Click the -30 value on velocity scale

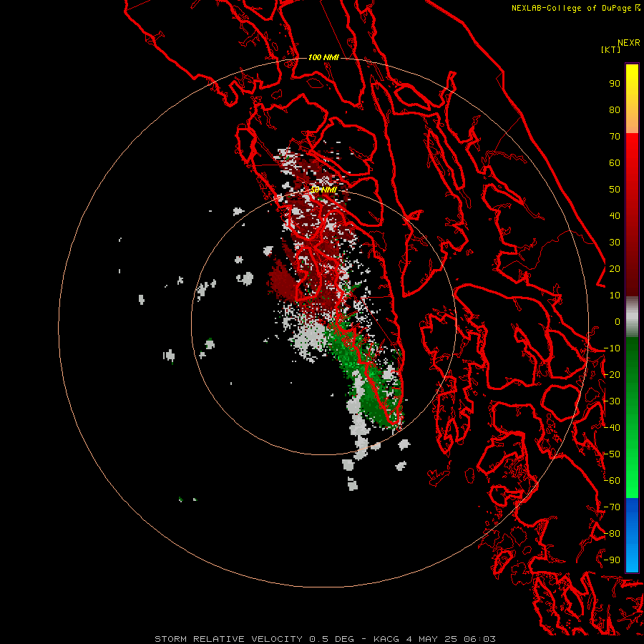coord(612,401)
